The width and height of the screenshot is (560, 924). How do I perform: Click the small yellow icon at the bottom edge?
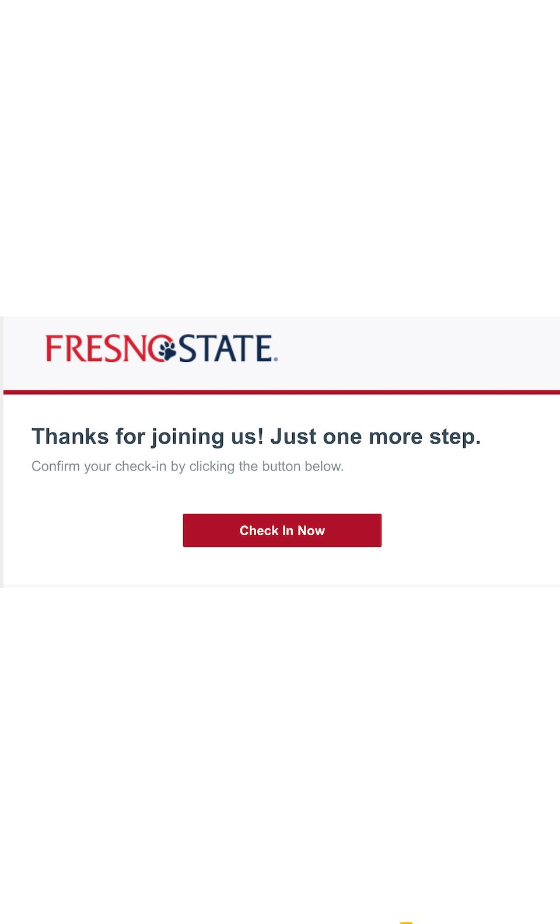click(x=406, y=922)
